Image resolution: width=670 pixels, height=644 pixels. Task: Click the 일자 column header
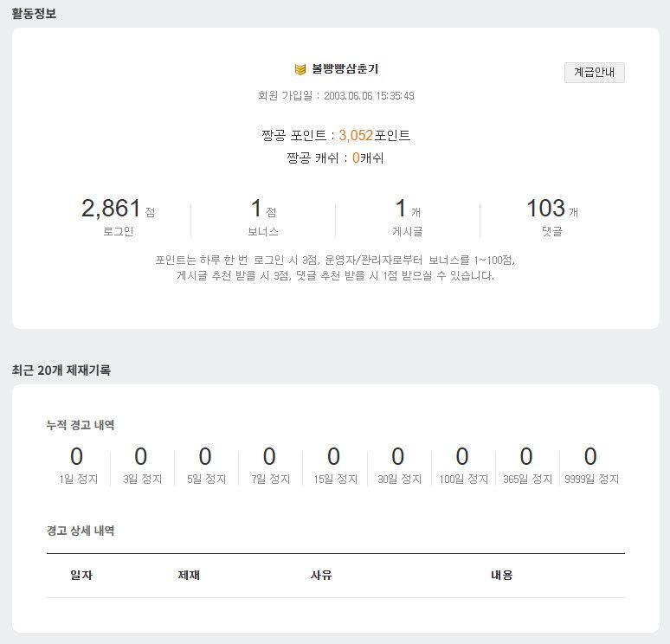pos(81,576)
